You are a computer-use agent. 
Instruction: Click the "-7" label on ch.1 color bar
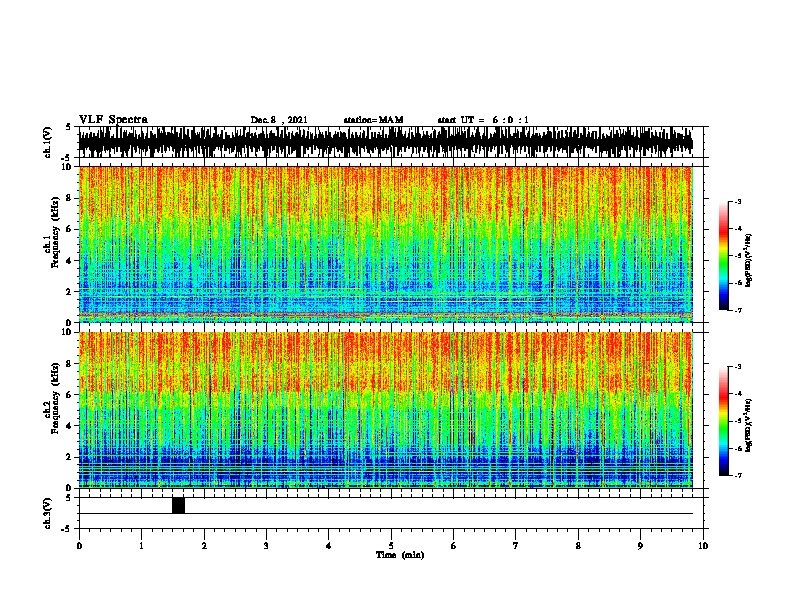coord(738,310)
